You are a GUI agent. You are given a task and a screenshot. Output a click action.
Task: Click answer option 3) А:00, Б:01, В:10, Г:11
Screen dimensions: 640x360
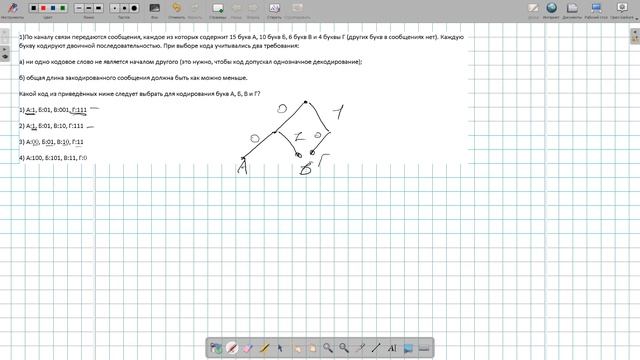[51, 142]
